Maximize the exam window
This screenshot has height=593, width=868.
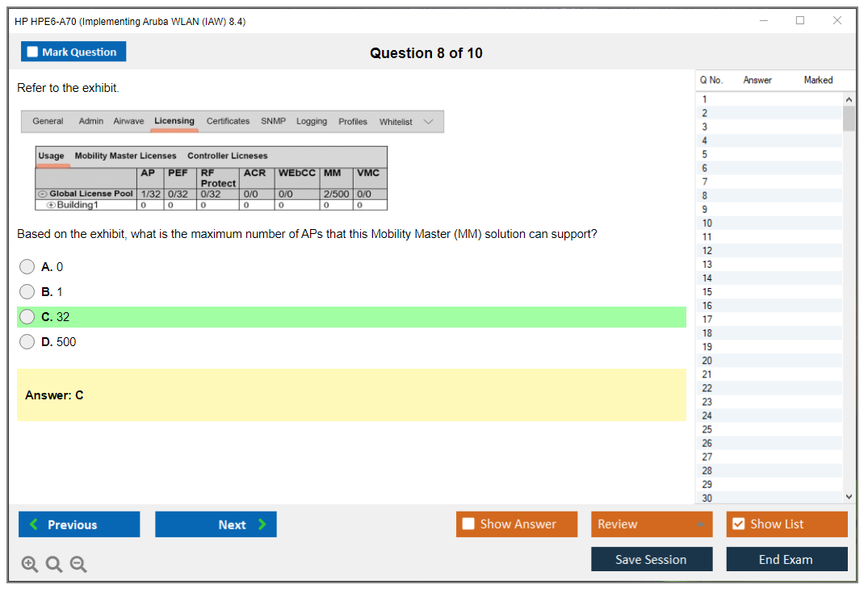tap(800, 21)
